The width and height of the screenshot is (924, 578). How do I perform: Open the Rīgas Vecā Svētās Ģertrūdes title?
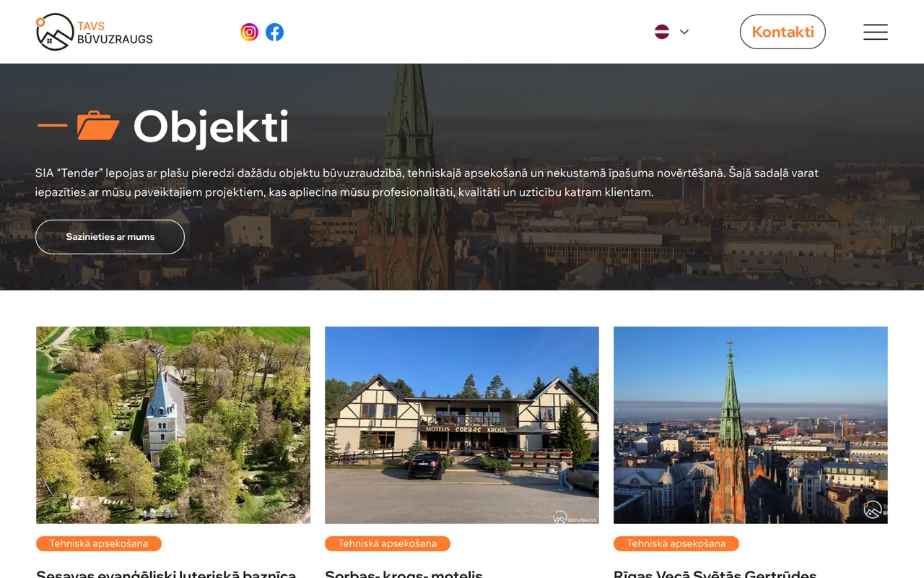coord(715,574)
